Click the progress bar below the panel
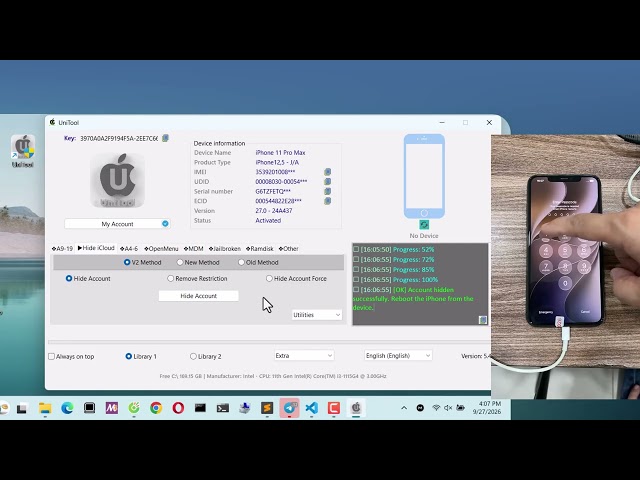The image size is (640, 480). (269, 342)
